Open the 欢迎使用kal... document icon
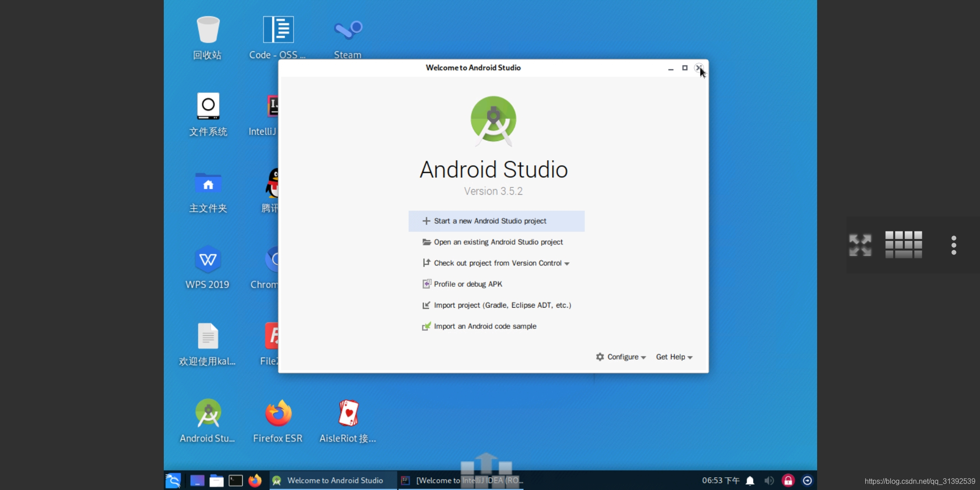The image size is (980, 490). click(208, 336)
